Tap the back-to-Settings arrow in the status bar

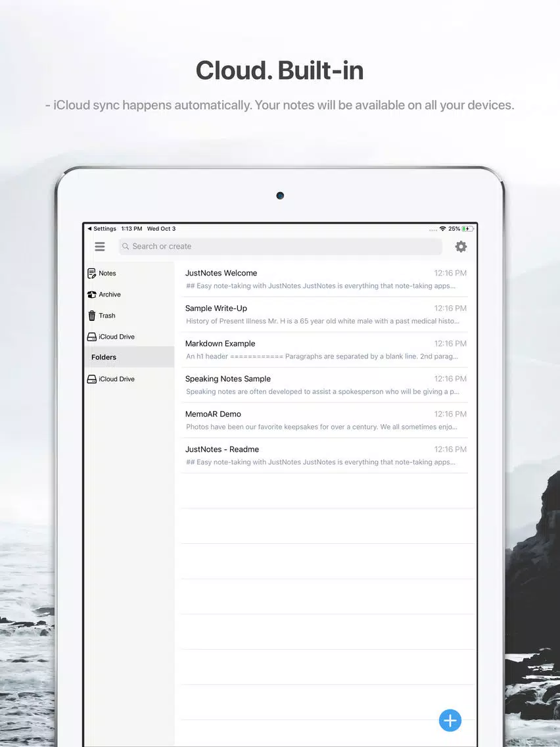coord(89,229)
